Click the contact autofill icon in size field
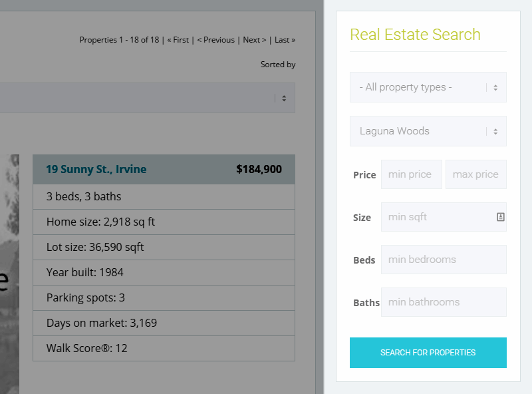Viewport: 532px width, 394px height. [x=501, y=217]
